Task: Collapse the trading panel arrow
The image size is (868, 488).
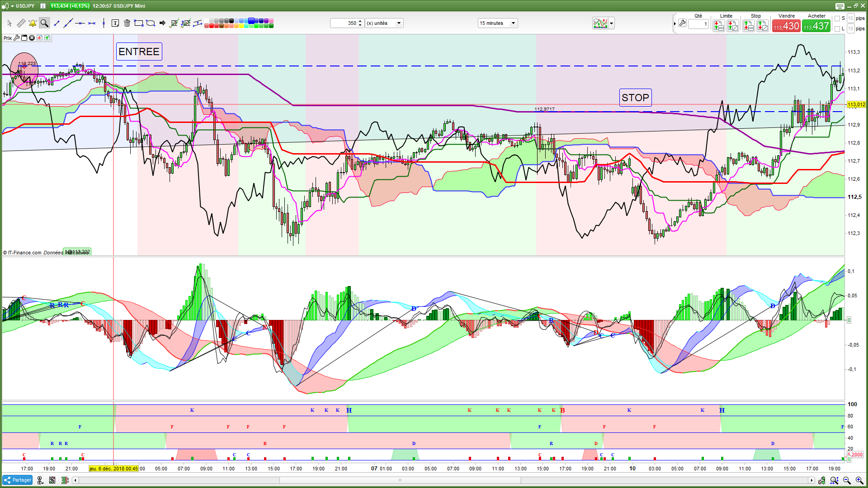Action: 675,23
